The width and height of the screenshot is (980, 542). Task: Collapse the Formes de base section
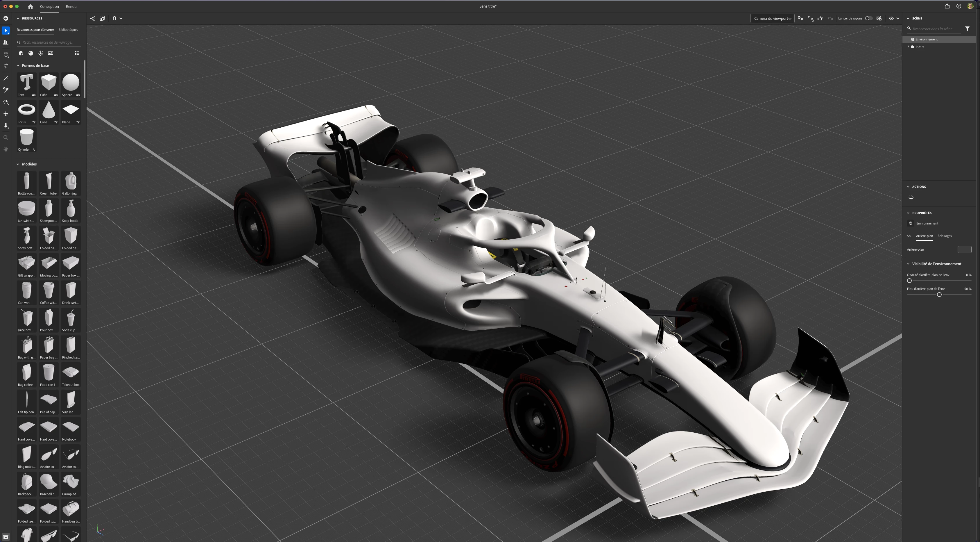(18, 65)
